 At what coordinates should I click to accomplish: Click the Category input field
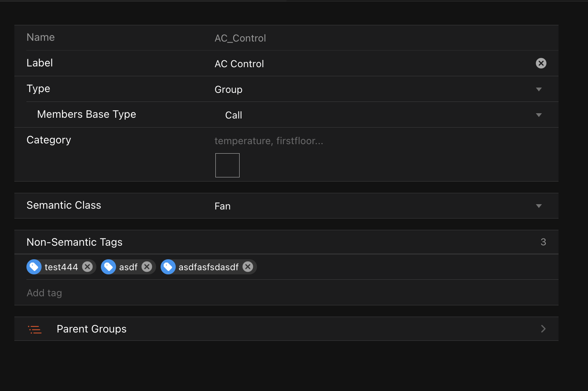381,141
